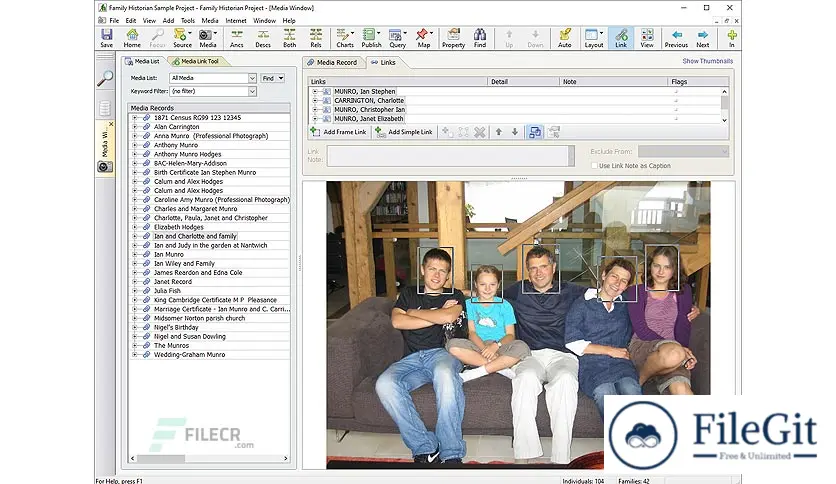Image resolution: width=836 pixels, height=484 pixels.
Task: Expand the Alan Carrington media record
Action: pos(135,127)
